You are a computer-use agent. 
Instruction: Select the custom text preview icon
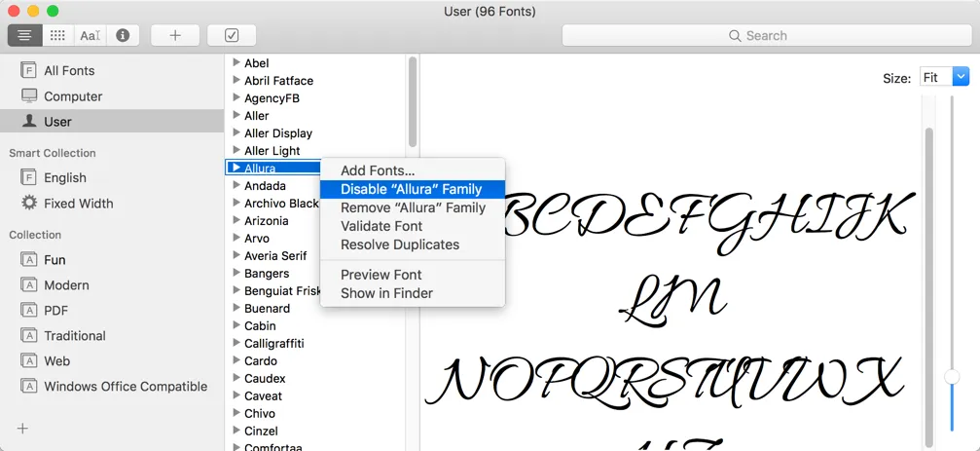(90, 36)
